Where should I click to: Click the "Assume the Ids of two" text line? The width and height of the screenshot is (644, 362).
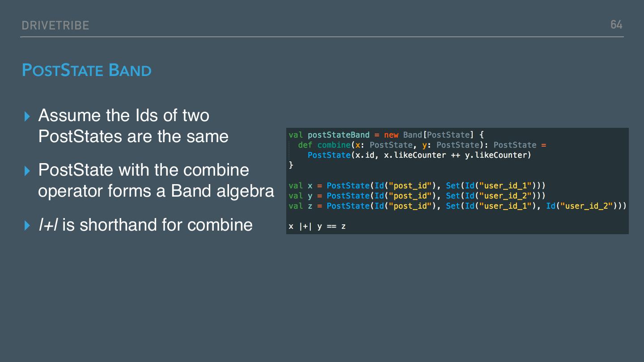point(124,116)
